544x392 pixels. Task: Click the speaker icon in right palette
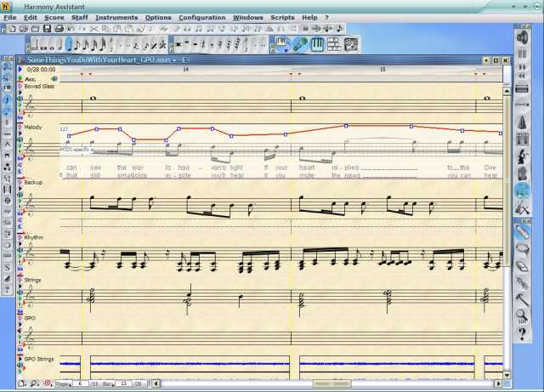(522, 37)
